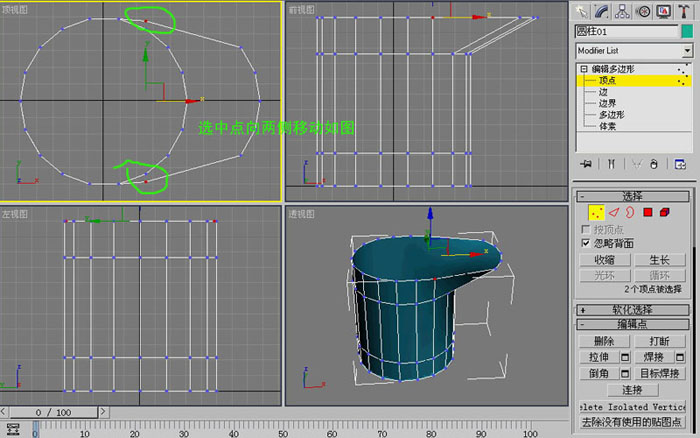Image resolution: width=700 pixels, height=438 pixels.
Task: Toggle Show End Result icon
Action: pyautogui.click(x=611, y=164)
